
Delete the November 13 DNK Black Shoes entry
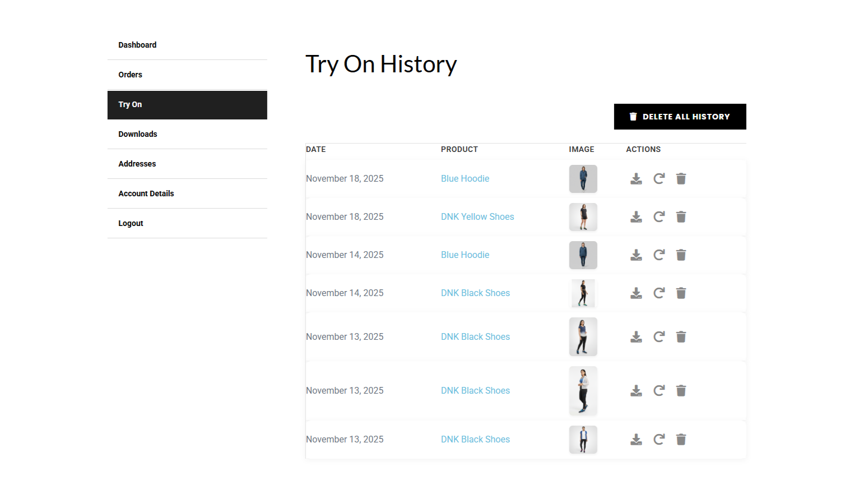pos(681,336)
